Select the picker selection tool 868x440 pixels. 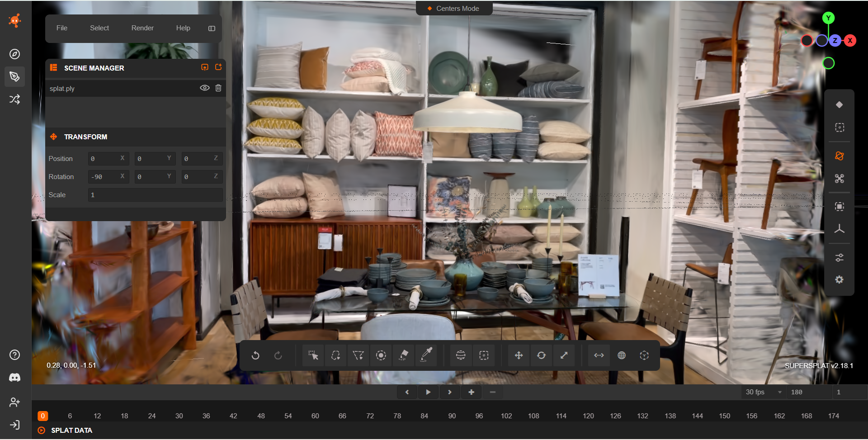coord(313,356)
